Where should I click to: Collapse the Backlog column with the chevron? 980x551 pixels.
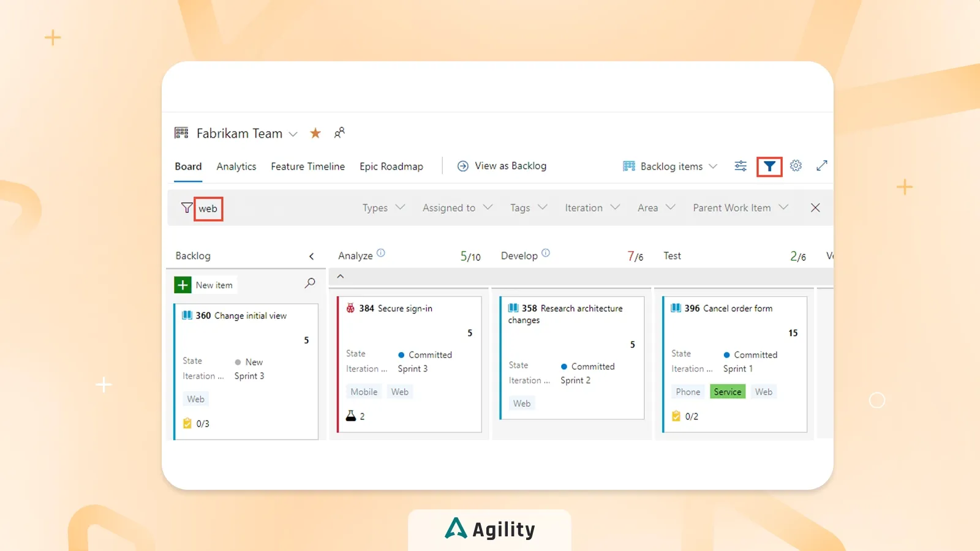click(x=312, y=256)
